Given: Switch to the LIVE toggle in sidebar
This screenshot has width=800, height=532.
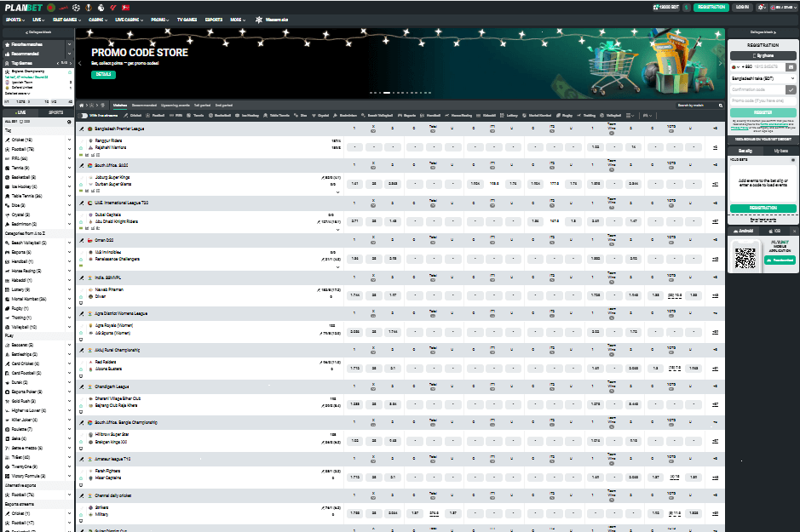Looking at the screenshot, I should [19, 112].
